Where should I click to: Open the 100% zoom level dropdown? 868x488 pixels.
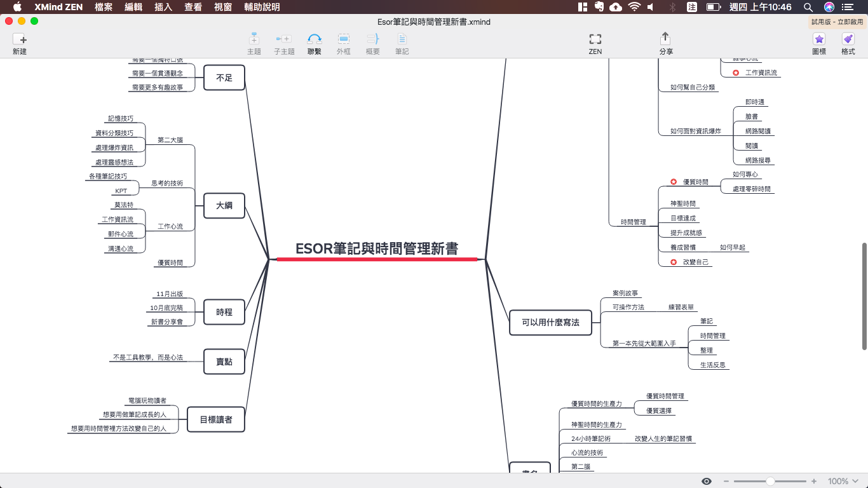[x=843, y=482]
